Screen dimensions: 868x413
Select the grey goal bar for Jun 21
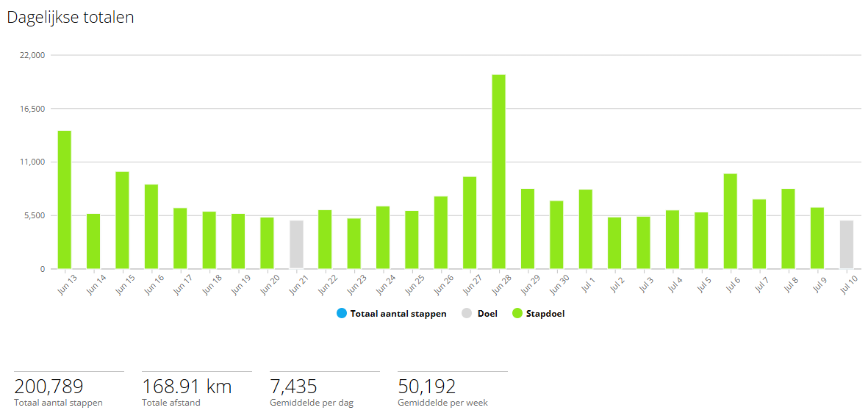point(296,245)
